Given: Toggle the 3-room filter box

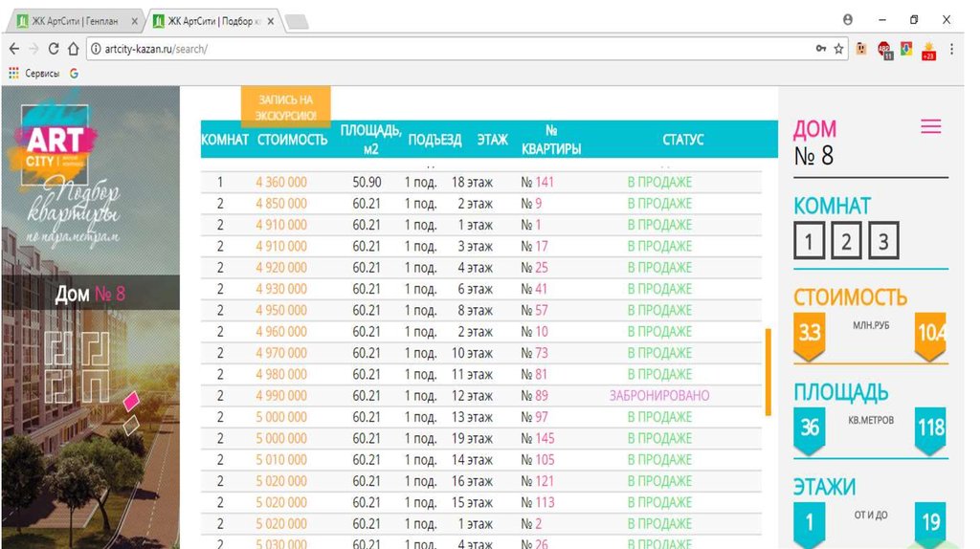Looking at the screenshot, I should (x=883, y=242).
